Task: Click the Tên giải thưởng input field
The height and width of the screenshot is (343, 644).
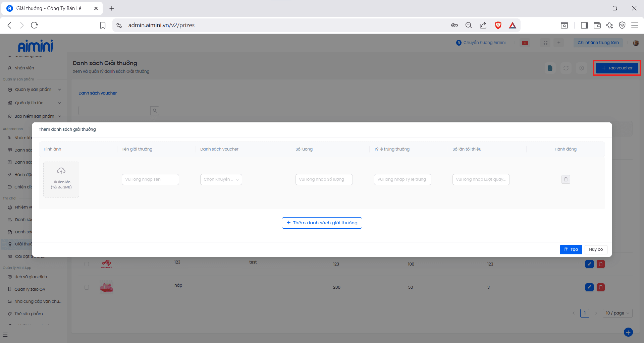Action: (x=150, y=179)
